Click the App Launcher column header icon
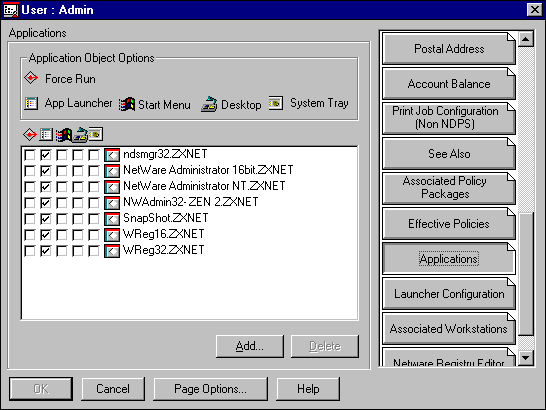Image resolution: width=546 pixels, height=410 pixels. point(46,134)
